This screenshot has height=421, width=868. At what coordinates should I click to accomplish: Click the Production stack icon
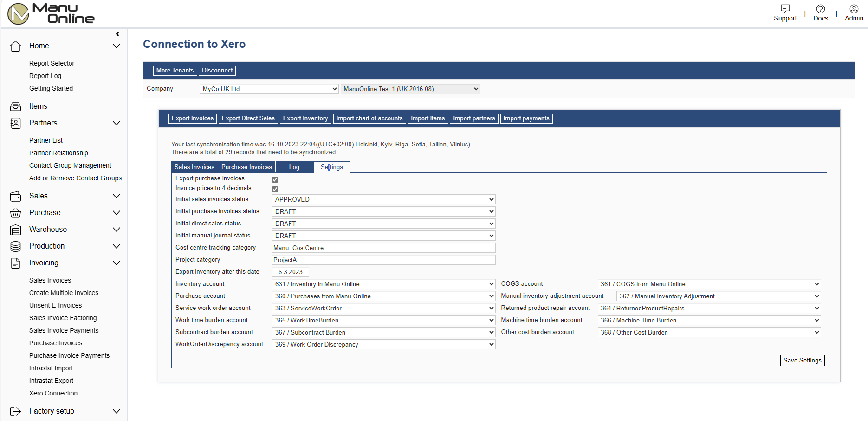[16, 246]
